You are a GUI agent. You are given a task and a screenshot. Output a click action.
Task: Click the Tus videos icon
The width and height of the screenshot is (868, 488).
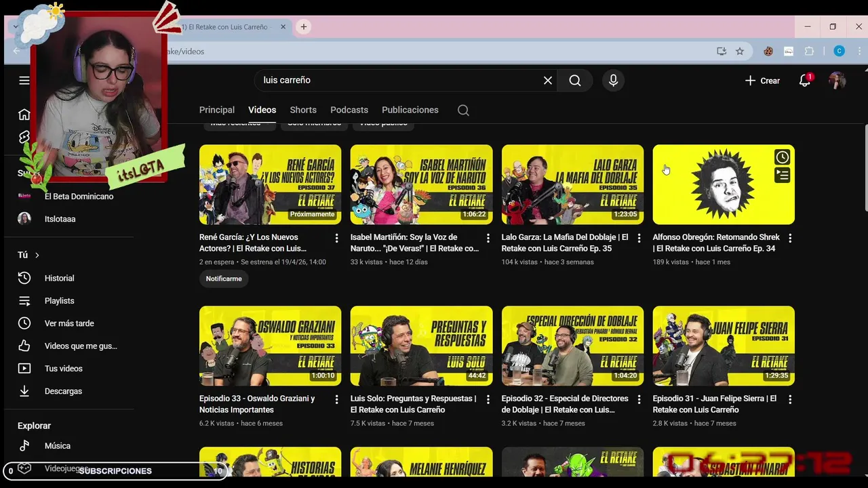click(x=24, y=369)
